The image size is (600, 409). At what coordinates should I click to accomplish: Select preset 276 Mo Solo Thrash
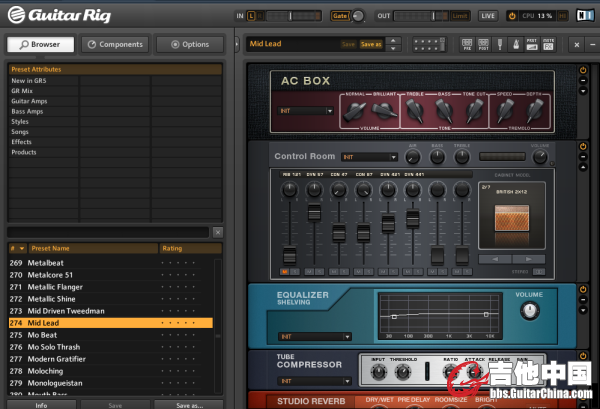point(111,347)
